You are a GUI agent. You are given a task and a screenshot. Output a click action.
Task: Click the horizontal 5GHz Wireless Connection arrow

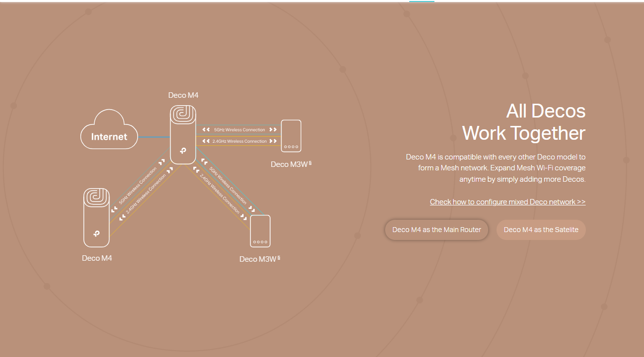click(x=239, y=130)
